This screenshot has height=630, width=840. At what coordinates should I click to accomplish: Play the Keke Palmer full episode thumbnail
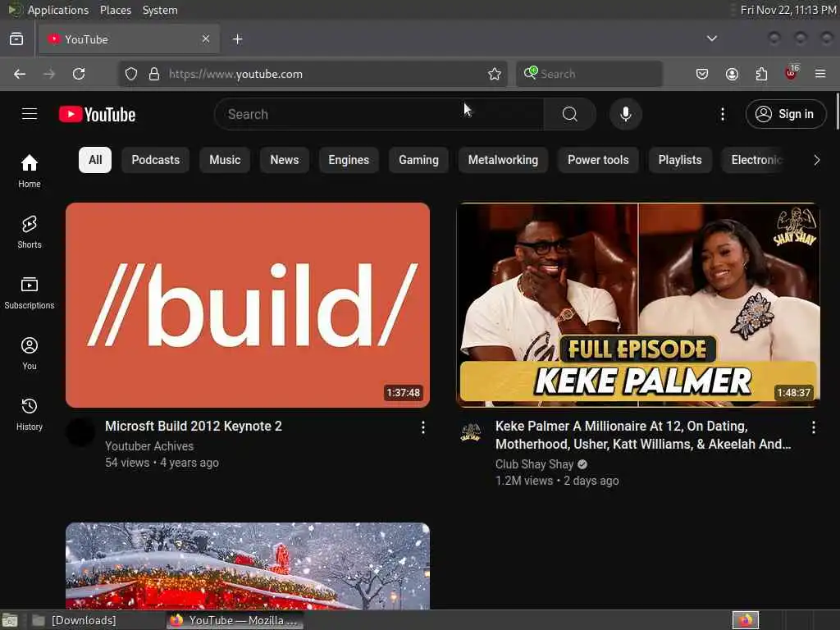click(638, 305)
